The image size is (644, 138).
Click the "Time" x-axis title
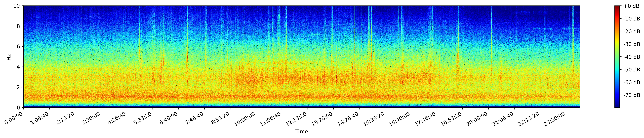pos(301,132)
